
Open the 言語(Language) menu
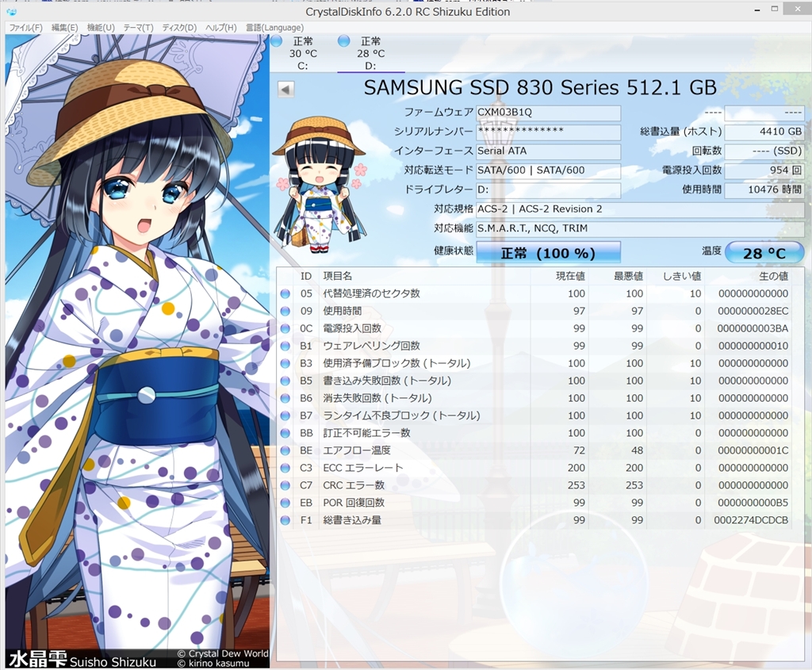tap(274, 28)
